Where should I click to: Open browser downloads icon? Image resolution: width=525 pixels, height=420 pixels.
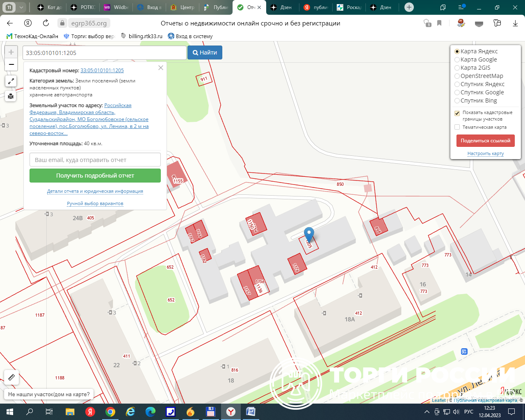pyautogui.click(x=515, y=23)
